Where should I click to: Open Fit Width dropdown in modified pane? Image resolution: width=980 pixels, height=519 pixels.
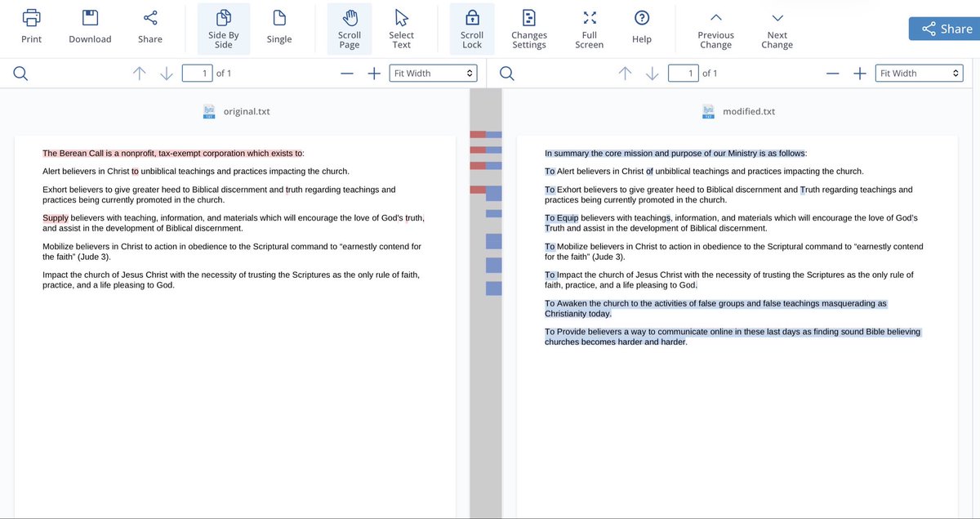[919, 74]
